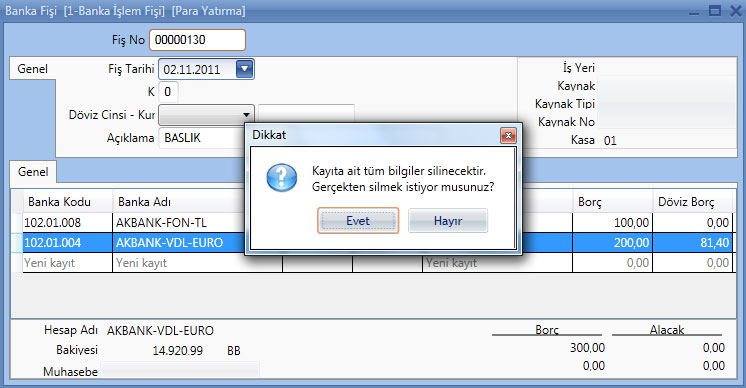This screenshot has width=746, height=388.
Task: Cancel deletion with the Hayır button
Action: point(448,221)
